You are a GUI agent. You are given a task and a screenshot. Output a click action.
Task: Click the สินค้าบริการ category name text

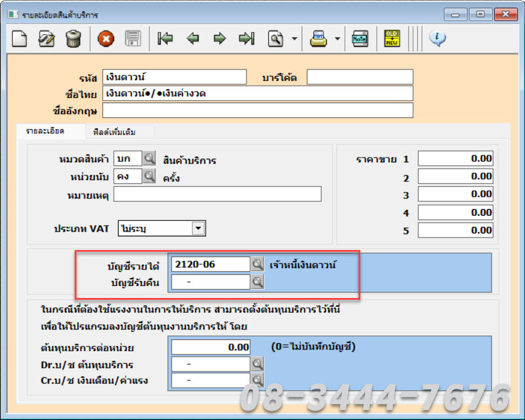point(190,161)
